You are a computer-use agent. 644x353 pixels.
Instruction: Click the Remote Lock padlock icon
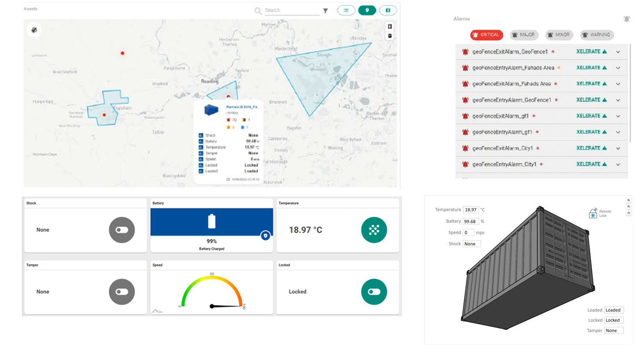pos(593,213)
